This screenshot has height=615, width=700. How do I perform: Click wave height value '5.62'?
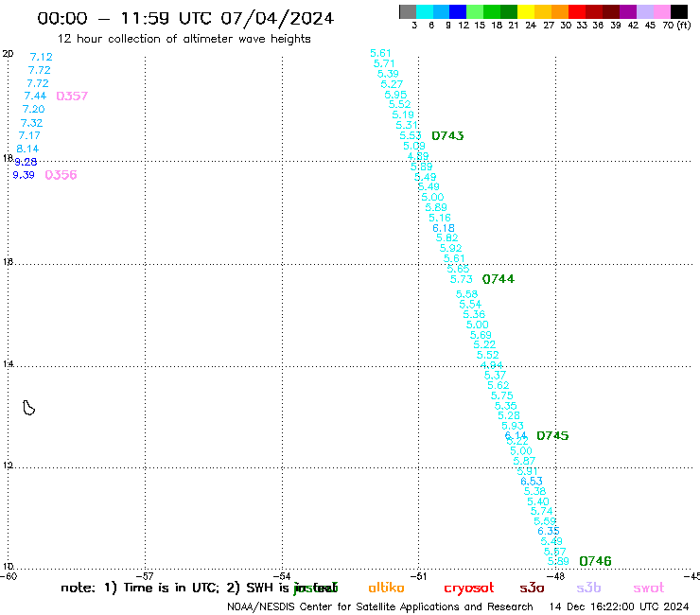coord(499,385)
